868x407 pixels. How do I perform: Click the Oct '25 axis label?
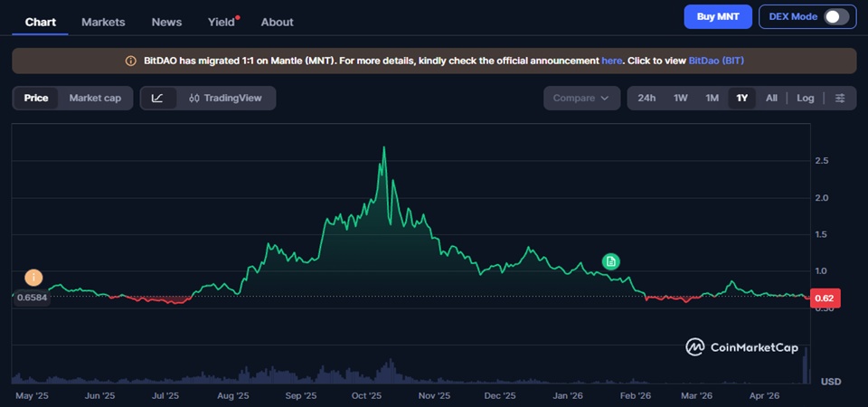[367, 396]
